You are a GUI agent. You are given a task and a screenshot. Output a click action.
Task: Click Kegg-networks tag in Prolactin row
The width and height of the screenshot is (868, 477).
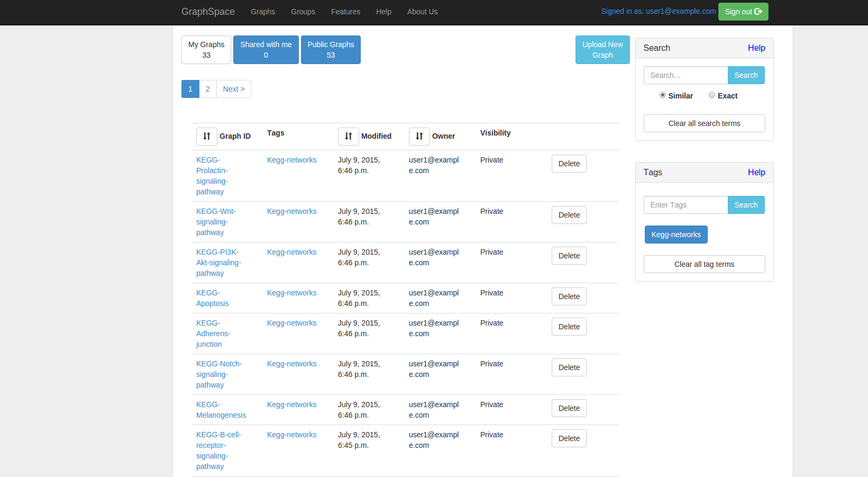pyautogui.click(x=292, y=160)
